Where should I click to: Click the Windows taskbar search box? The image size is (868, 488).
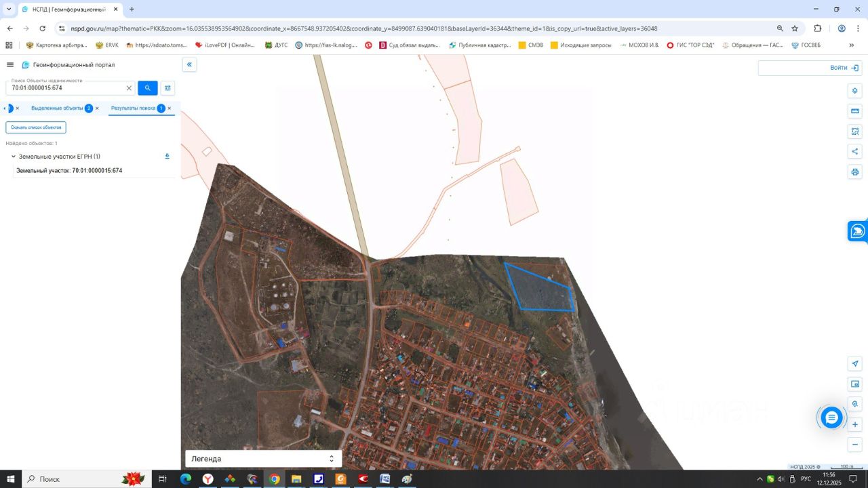86,479
